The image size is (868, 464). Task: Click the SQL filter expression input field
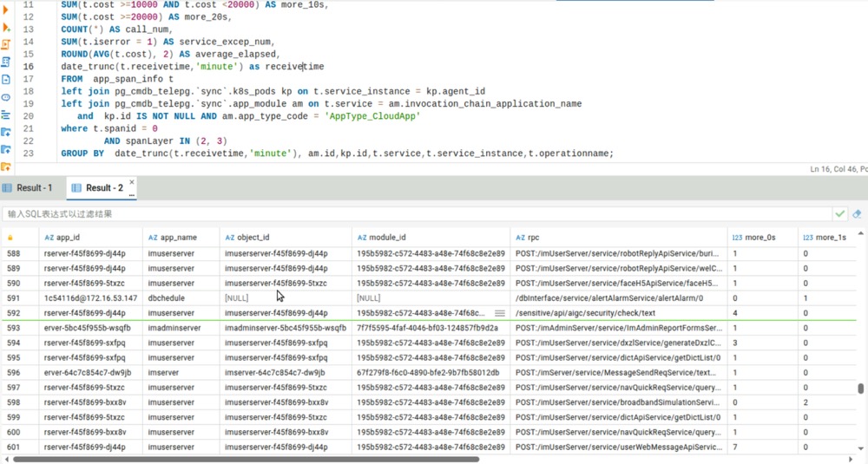[x=417, y=213]
